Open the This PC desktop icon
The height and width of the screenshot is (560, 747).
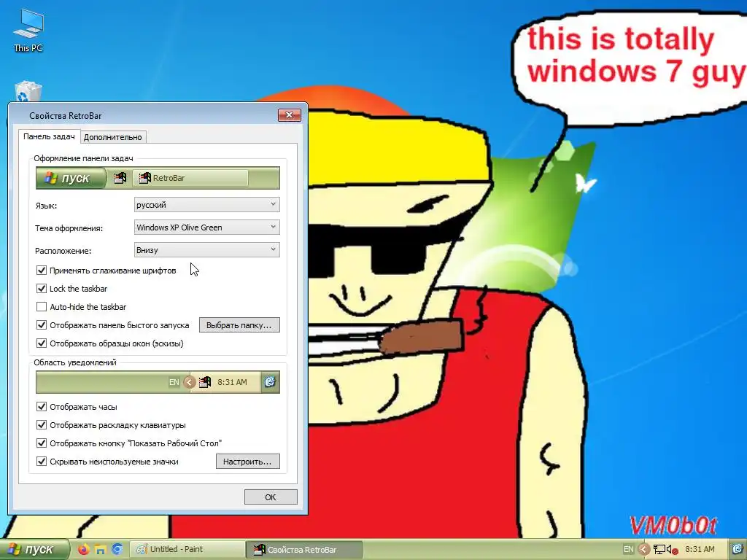tap(28, 31)
